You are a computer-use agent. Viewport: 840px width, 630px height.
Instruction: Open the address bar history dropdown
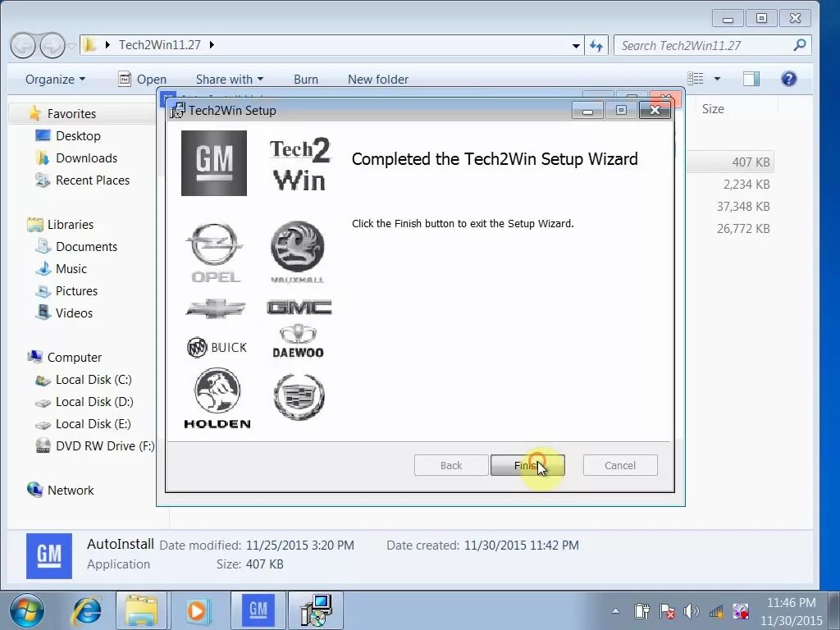coord(576,46)
